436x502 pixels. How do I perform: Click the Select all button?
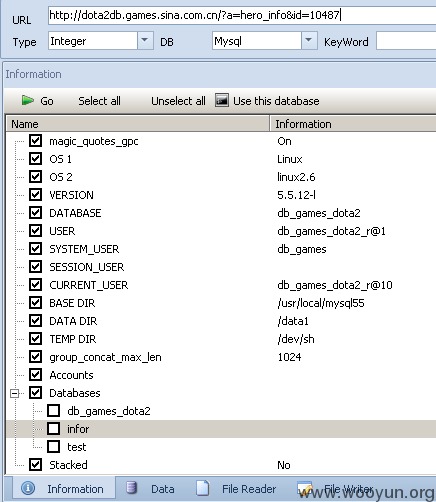click(x=99, y=101)
